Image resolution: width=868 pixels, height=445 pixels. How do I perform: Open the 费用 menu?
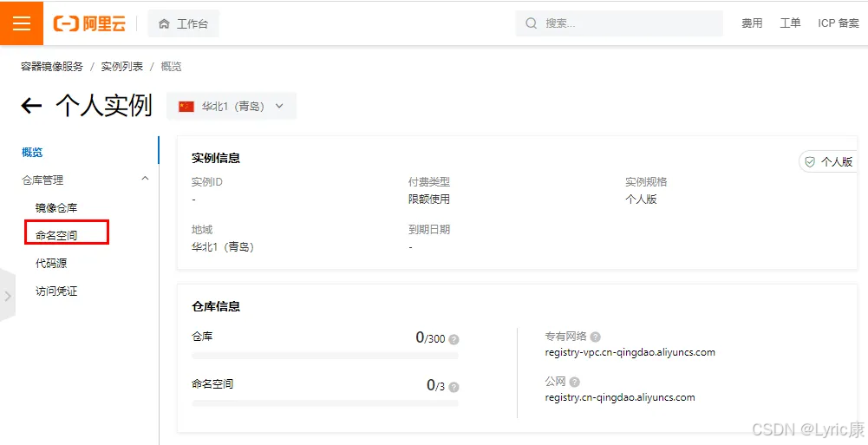pos(753,23)
